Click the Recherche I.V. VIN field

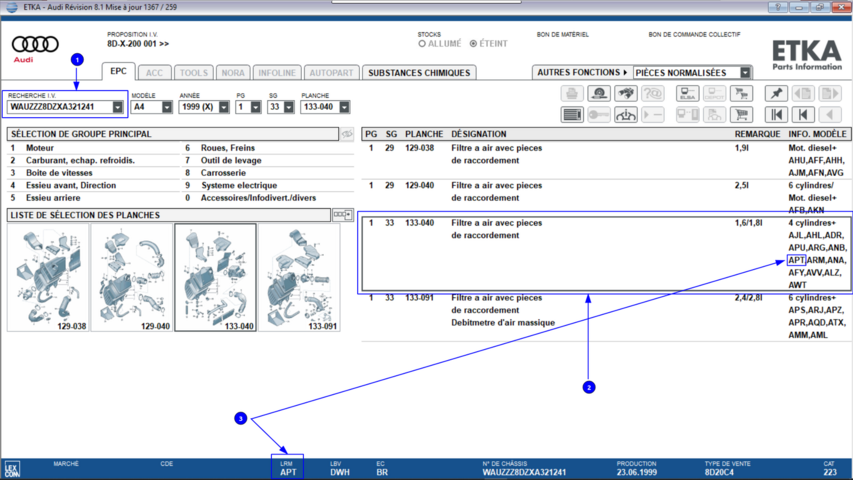tap(60, 107)
